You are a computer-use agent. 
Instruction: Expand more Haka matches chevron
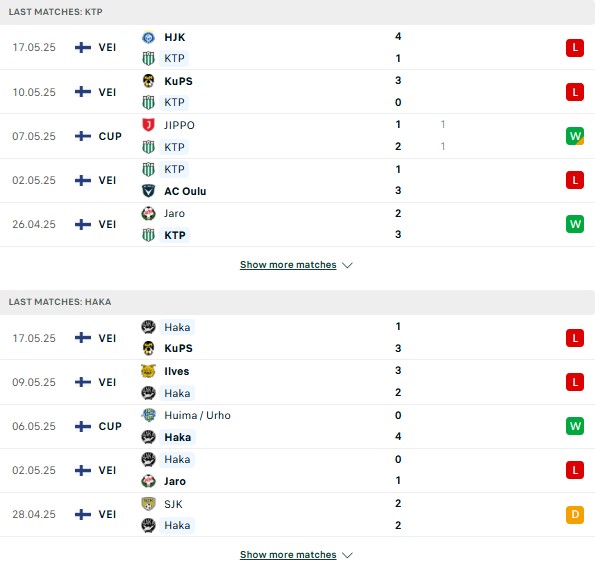(347, 555)
